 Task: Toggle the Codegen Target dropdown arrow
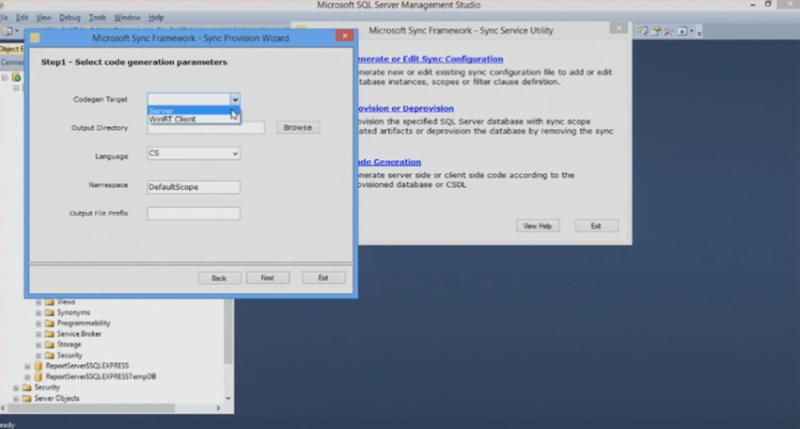(x=235, y=99)
